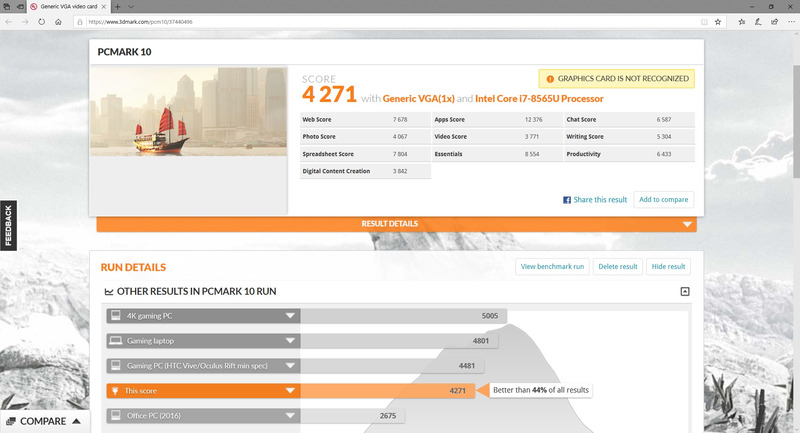Reload the page with refresh icon

coord(41,22)
